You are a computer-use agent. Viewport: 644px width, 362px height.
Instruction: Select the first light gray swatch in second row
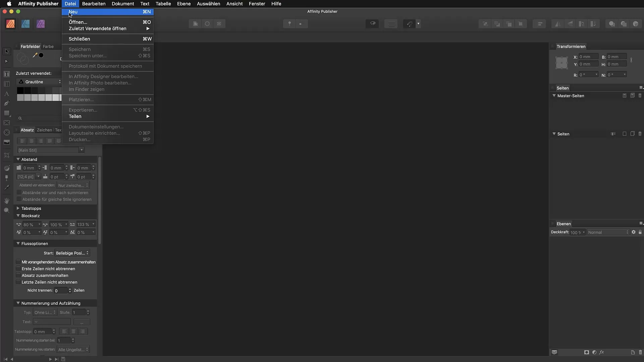(20, 97)
